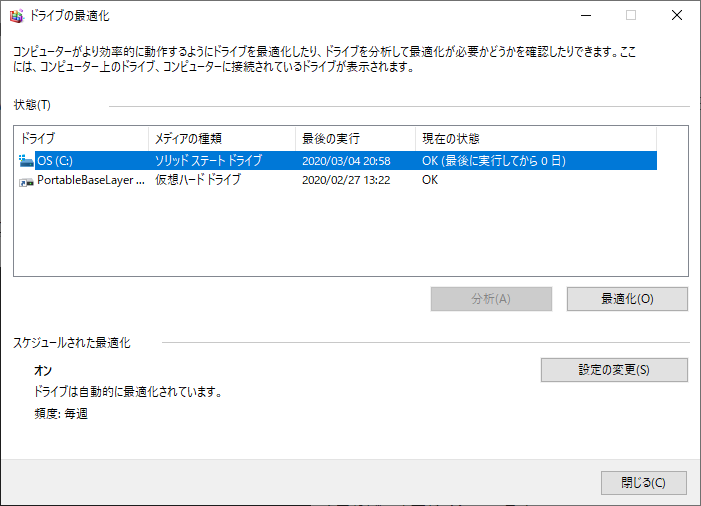Image resolution: width=701 pixels, height=506 pixels.
Task: Click the ソリッド ステート ドライブ media type cell
Action: pos(208,161)
